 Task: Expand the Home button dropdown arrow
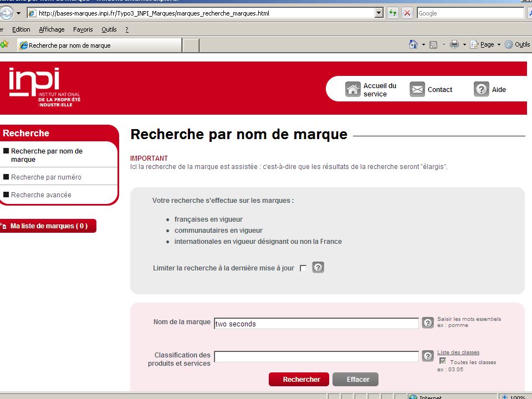423,44
